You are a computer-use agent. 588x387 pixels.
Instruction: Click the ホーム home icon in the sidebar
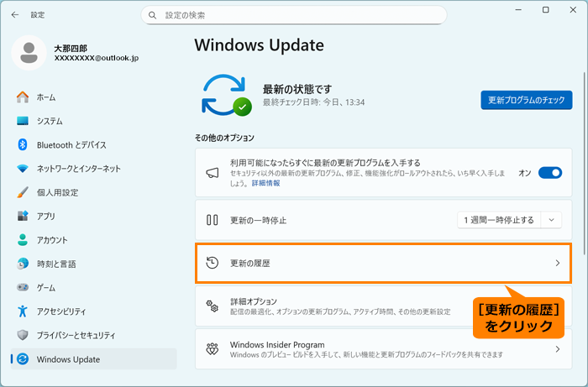[x=23, y=97]
